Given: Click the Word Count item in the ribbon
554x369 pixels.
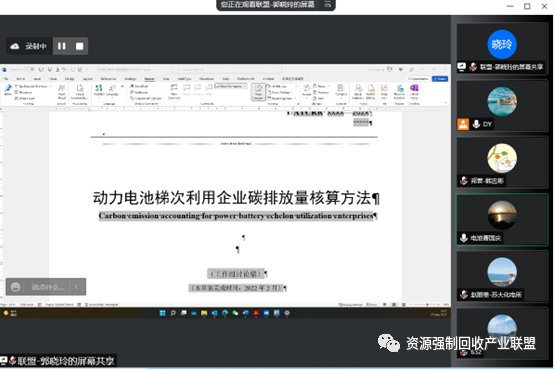Looking at the screenshot, I should coord(25,98).
